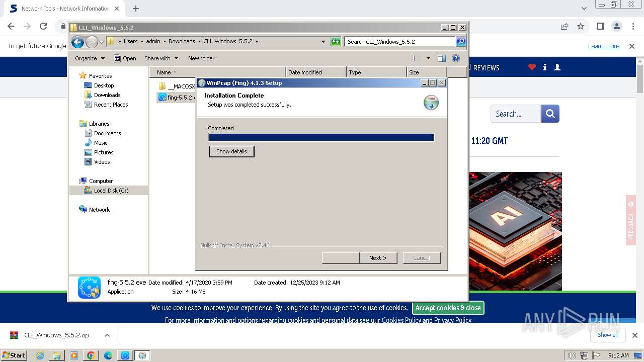This screenshot has height=362, width=644.
Task: Share this page icon in Chrome
Action: 565,26
